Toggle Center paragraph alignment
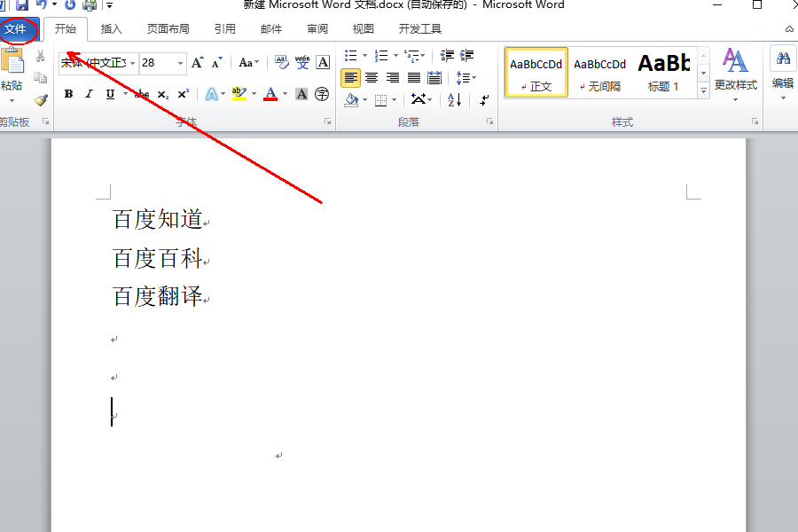This screenshot has height=532, width=798. pos(372,78)
